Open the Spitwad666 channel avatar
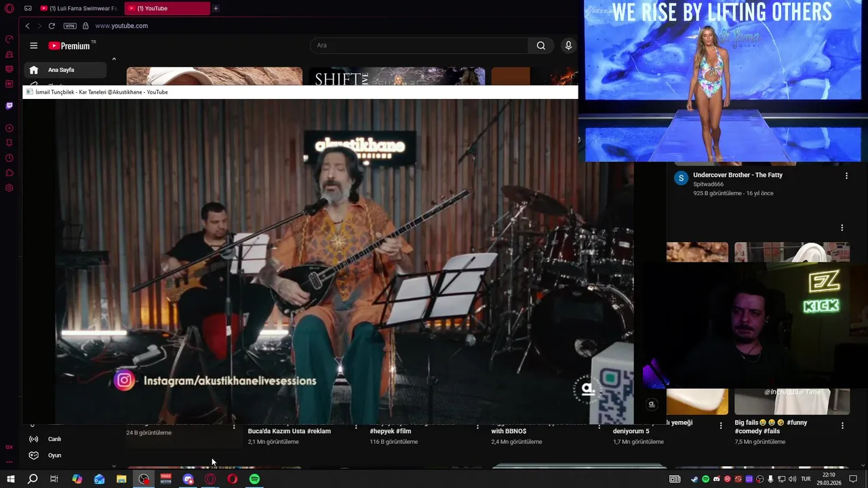The height and width of the screenshot is (488, 868). point(681,178)
